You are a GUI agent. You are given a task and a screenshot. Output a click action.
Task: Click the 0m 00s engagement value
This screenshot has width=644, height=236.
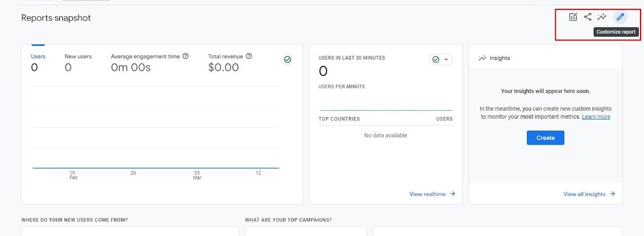131,68
